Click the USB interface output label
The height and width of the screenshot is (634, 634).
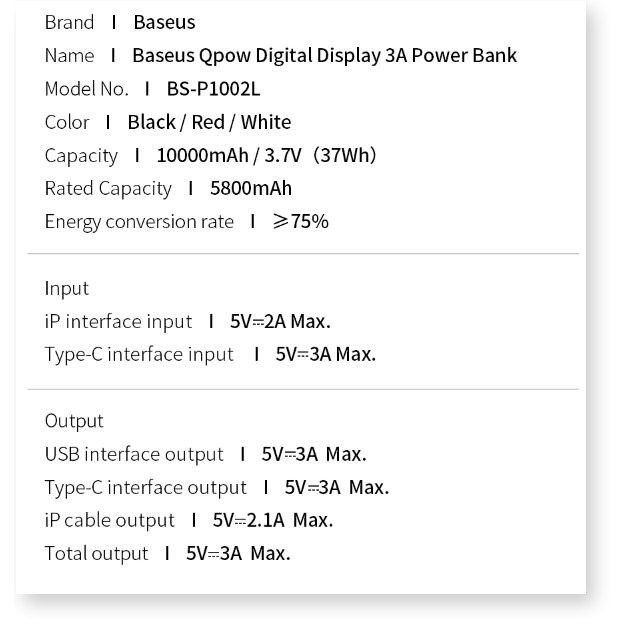click(x=134, y=454)
